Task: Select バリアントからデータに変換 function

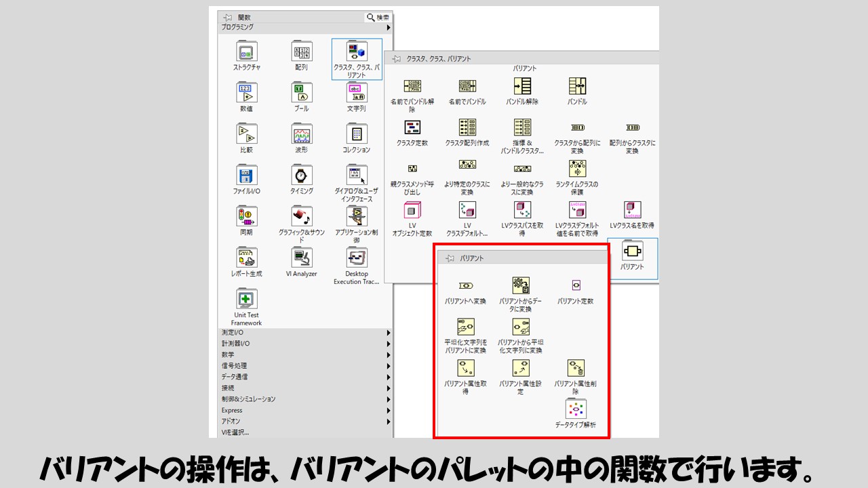Action: [x=521, y=286]
